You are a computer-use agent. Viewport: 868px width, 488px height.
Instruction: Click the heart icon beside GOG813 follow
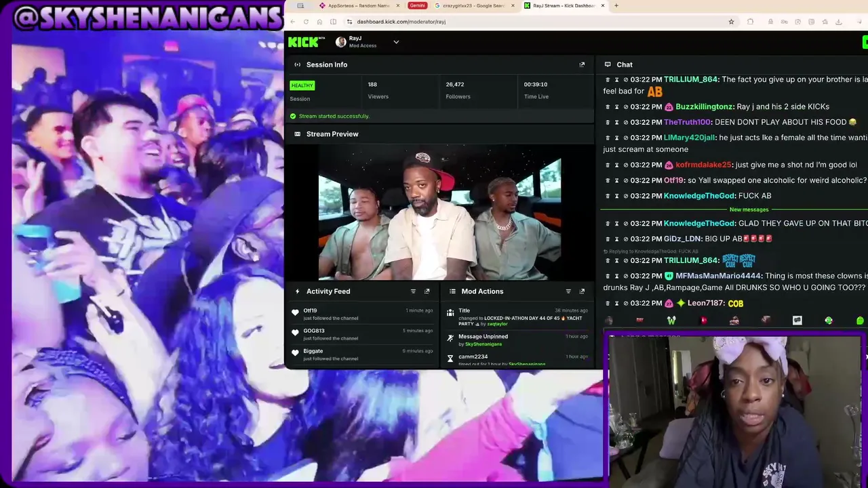pyautogui.click(x=295, y=333)
